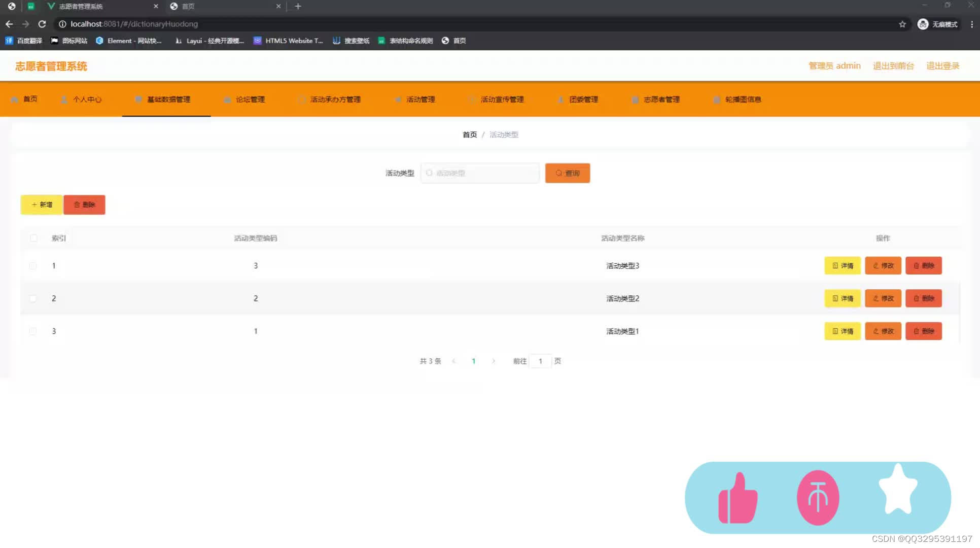Click 删除 for 活动类型3

[924, 265]
